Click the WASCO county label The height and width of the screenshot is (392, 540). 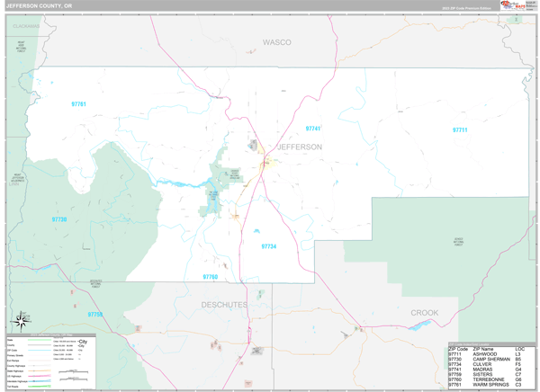pos(276,42)
